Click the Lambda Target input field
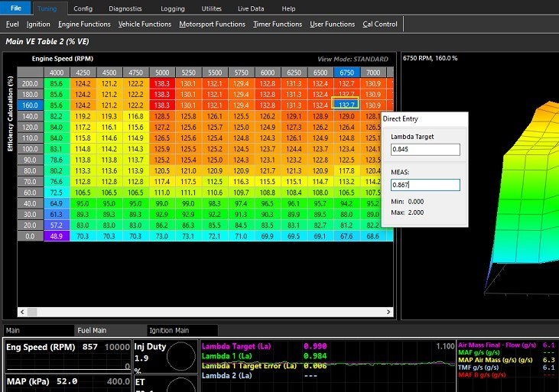 (x=424, y=151)
